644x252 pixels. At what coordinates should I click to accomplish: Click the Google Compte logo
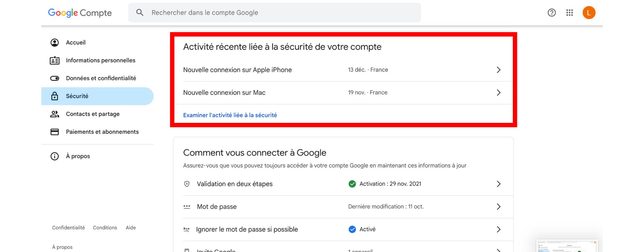80,13
